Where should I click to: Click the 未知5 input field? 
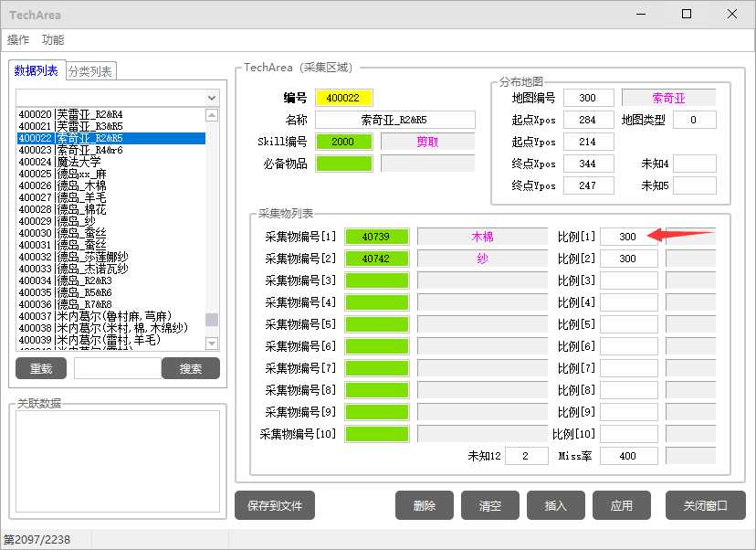[694, 185]
